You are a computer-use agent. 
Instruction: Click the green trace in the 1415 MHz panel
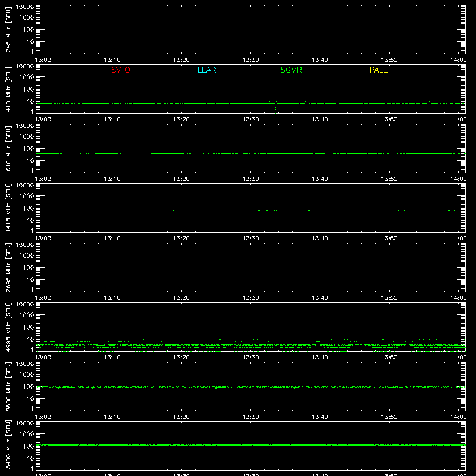pyautogui.click(x=250, y=211)
